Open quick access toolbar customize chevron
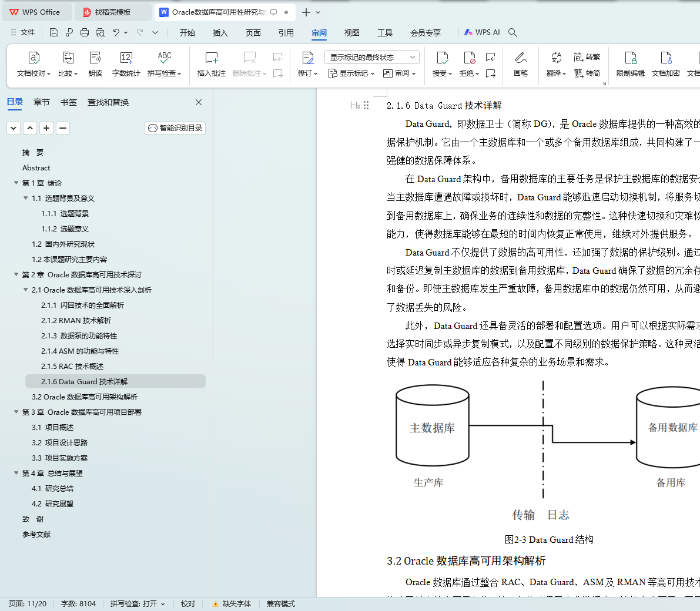 point(155,32)
